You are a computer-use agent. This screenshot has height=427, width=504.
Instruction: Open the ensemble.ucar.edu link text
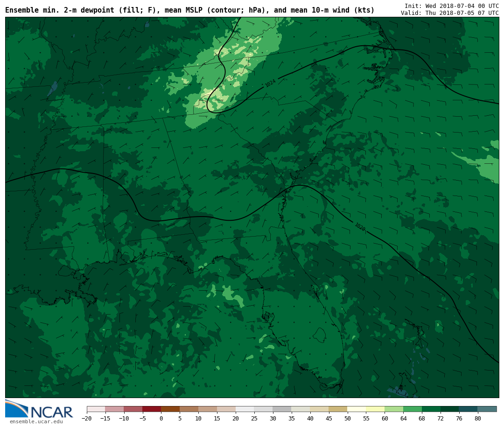36,422
